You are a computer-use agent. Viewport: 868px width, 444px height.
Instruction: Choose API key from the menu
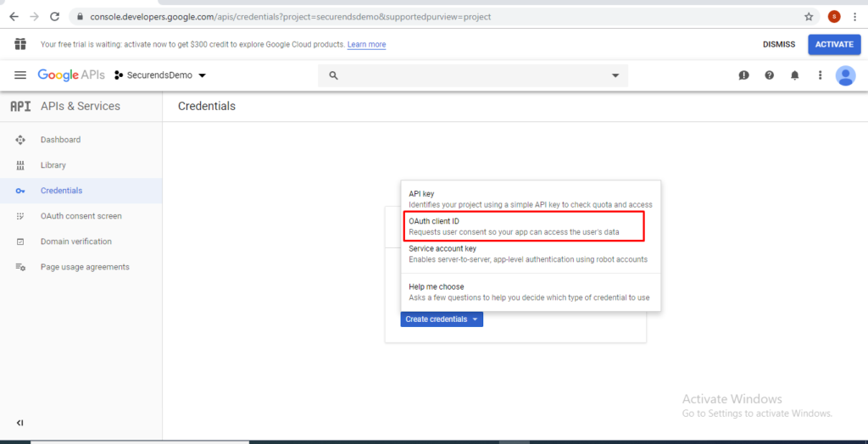click(x=531, y=199)
